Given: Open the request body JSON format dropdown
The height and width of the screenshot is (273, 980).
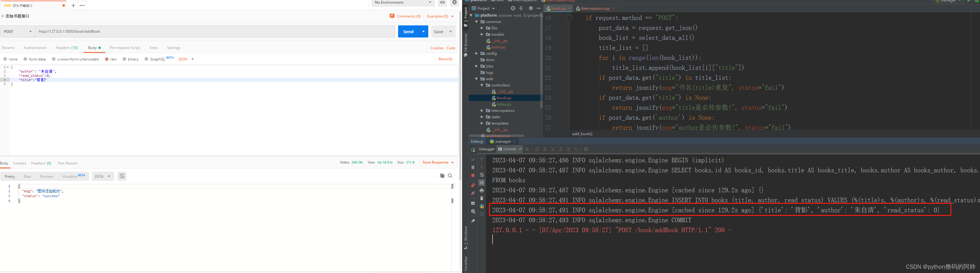Looking at the screenshot, I should [x=186, y=59].
